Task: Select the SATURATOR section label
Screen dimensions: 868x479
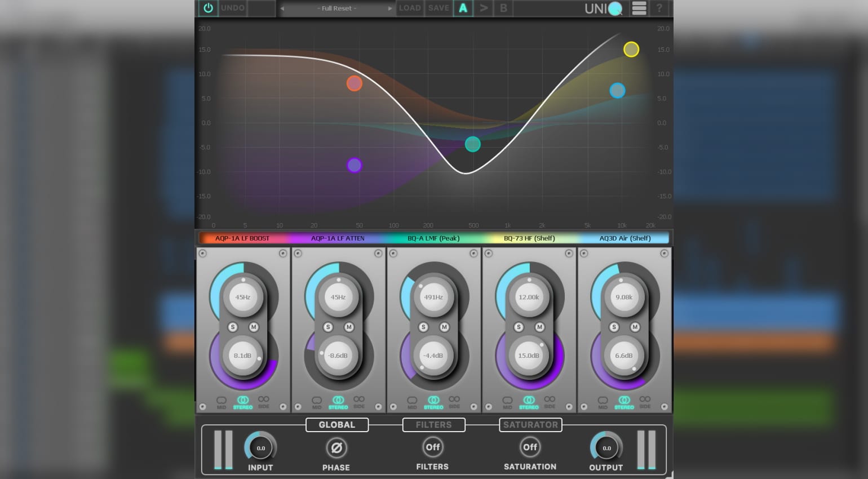Action: coord(530,424)
